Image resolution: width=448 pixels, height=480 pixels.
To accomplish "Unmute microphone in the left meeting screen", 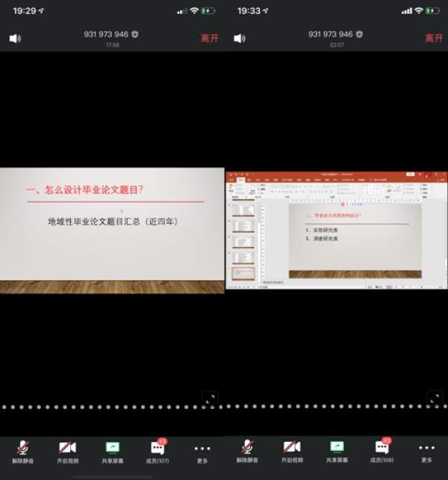I will pos(23,449).
